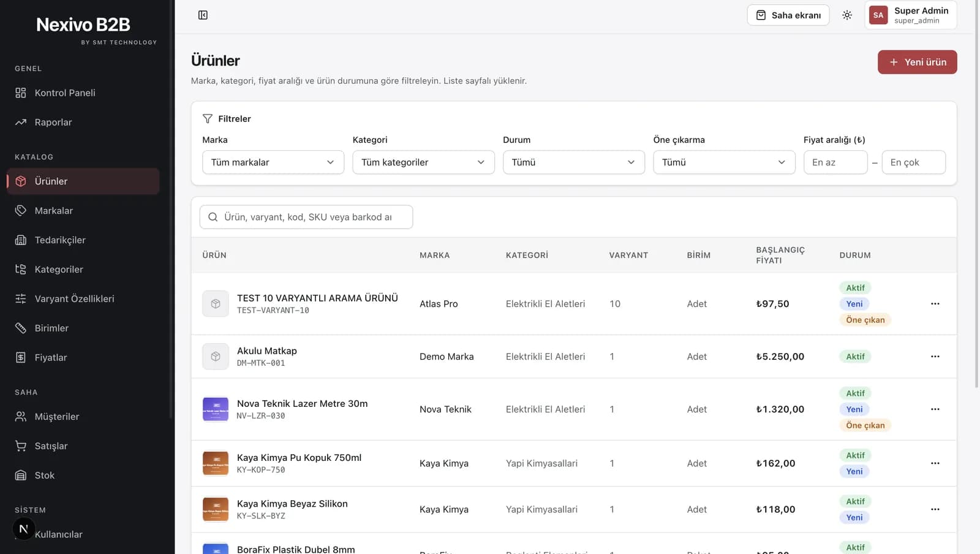The width and height of the screenshot is (980, 554).
Task: Open row actions for Kaya Kimya Beyaz Silikon
Action: click(x=935, y=509)
